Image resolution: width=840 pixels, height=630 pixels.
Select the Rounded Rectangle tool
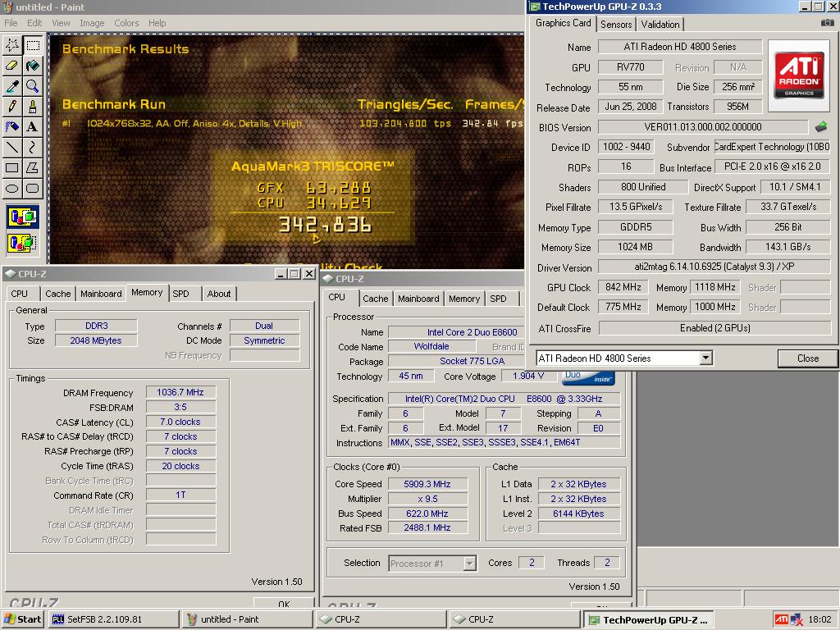click(33, 188)
